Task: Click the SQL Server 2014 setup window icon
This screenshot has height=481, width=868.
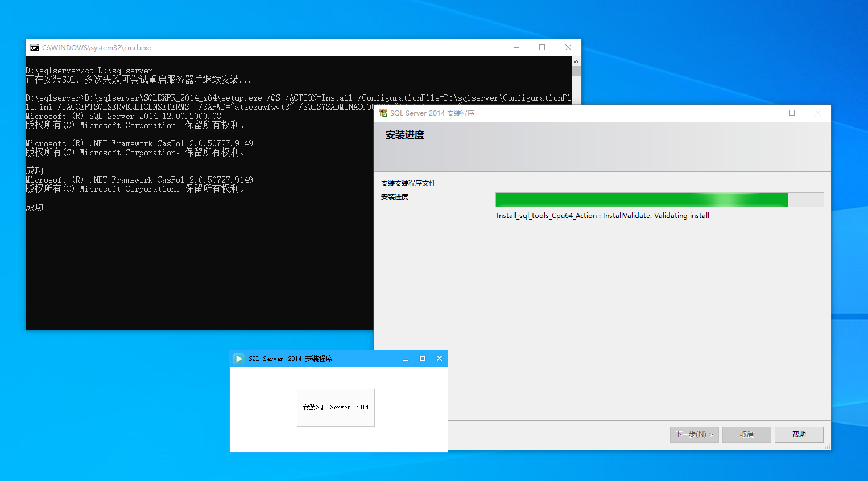Action: [x=383, y=113]
